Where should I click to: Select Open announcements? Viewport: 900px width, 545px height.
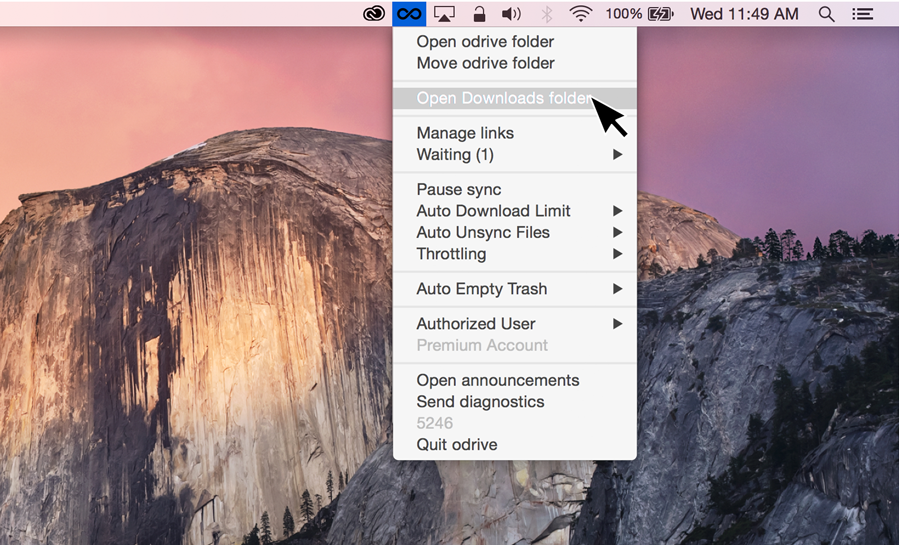(x=515, y=380)
